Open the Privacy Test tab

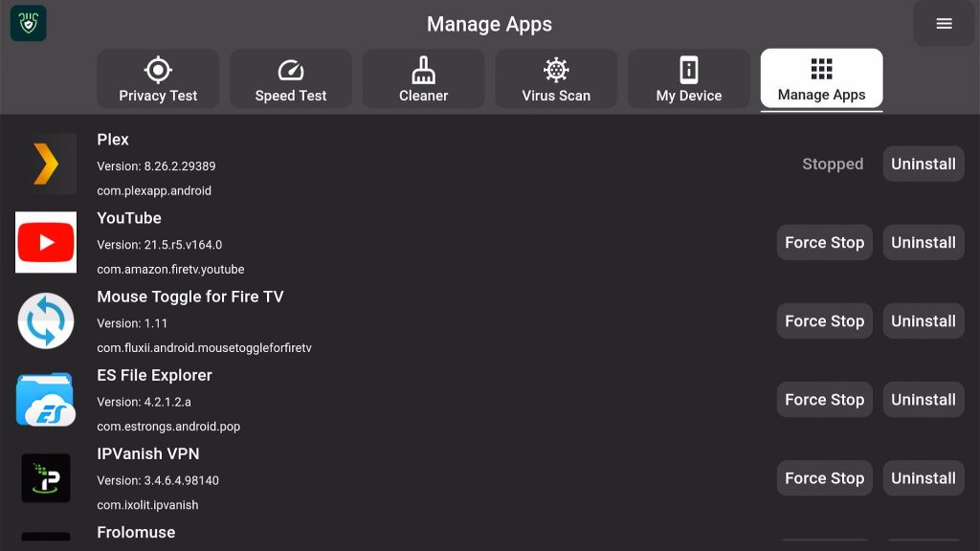(158, 78)
